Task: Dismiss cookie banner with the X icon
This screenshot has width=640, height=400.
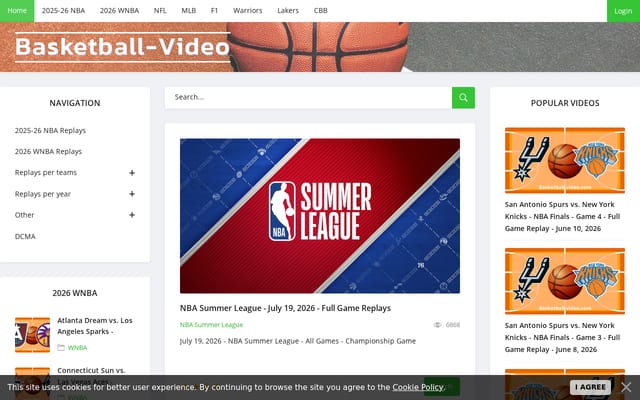Action: tap(626, 387)
